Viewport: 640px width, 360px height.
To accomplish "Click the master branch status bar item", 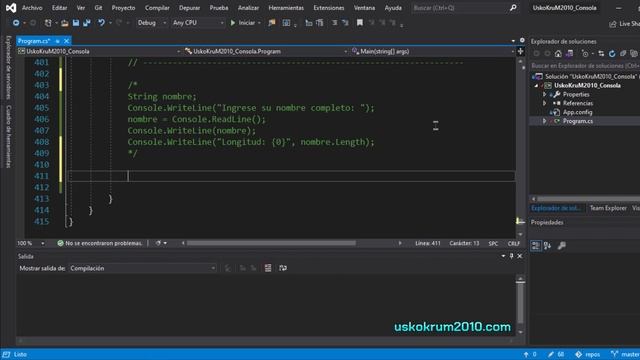I will pyautogui.click(x=625, y=354).
